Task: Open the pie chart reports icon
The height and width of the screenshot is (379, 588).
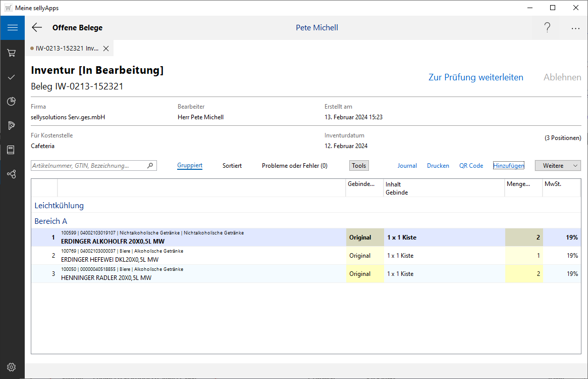Action: 12,101
